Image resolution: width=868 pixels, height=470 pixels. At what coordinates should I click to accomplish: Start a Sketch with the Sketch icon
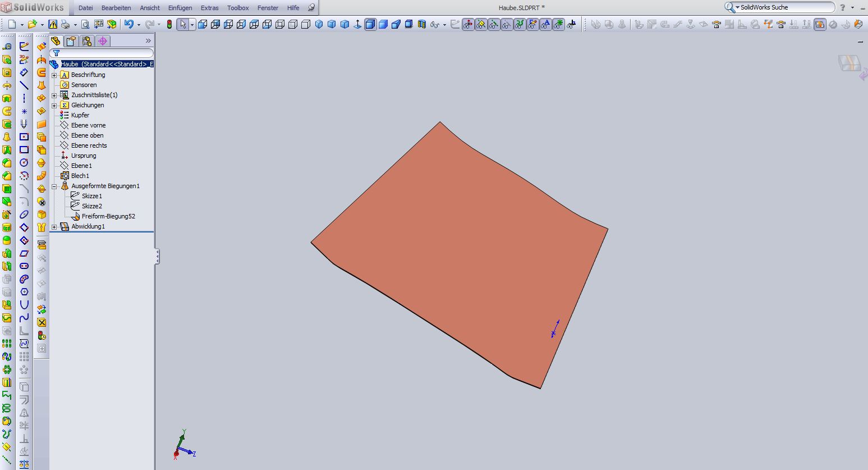24,47
